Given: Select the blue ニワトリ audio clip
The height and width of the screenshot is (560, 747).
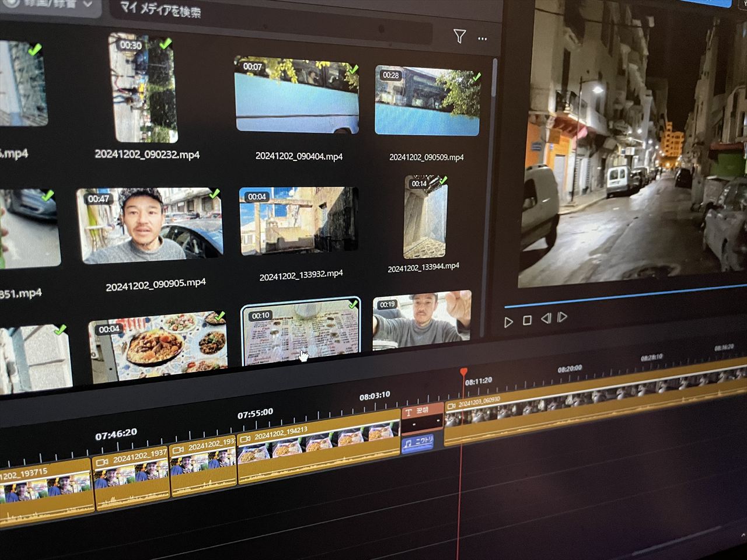Looking at the screenshot, I should [x=417, y=443].
